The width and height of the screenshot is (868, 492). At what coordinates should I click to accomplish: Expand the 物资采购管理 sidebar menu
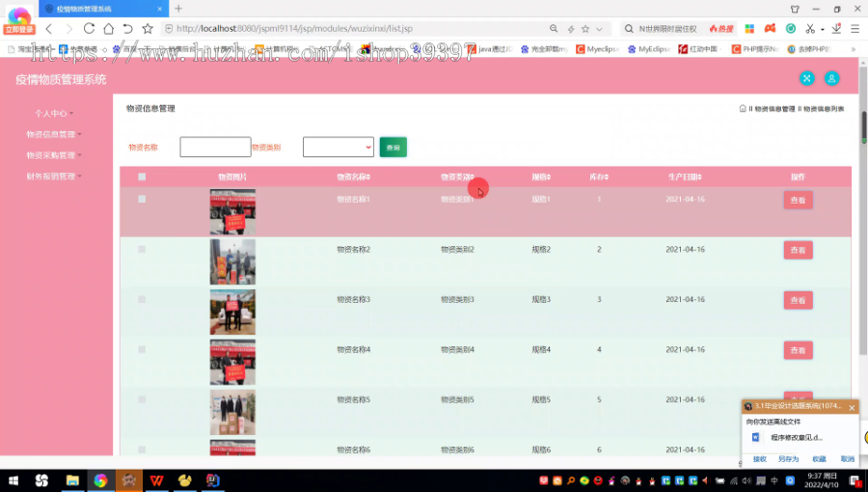pyautogui.click(x=54, y=155)
